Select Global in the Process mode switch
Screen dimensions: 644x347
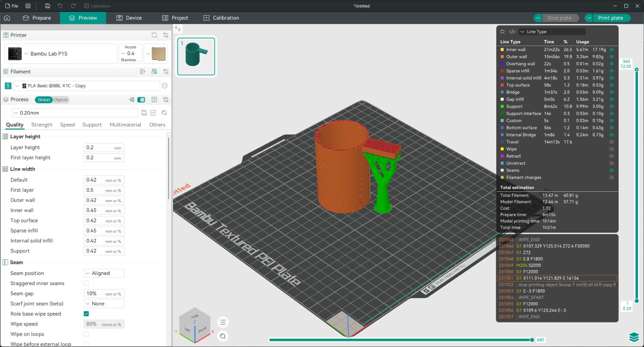(44, 100)
